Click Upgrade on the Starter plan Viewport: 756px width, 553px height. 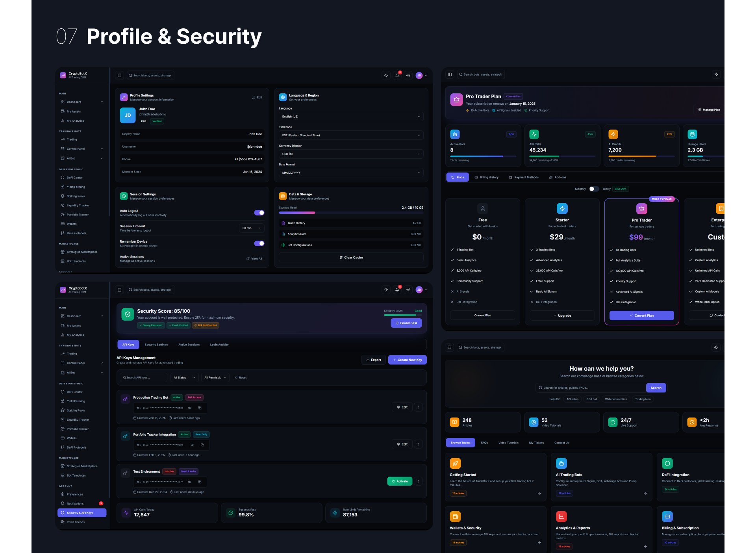click(x=562, y=315)
